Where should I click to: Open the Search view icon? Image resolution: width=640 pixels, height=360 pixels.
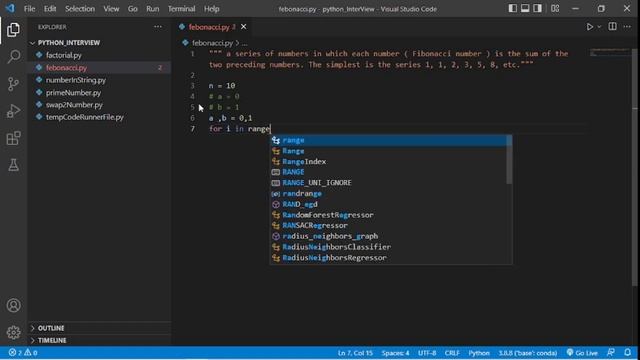coord(13,56)
